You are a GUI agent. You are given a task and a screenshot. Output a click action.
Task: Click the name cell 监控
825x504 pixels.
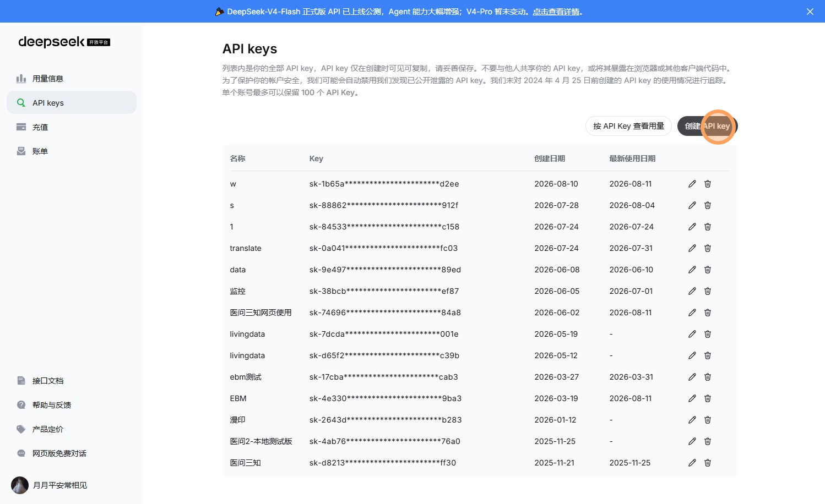click(238, 291)
